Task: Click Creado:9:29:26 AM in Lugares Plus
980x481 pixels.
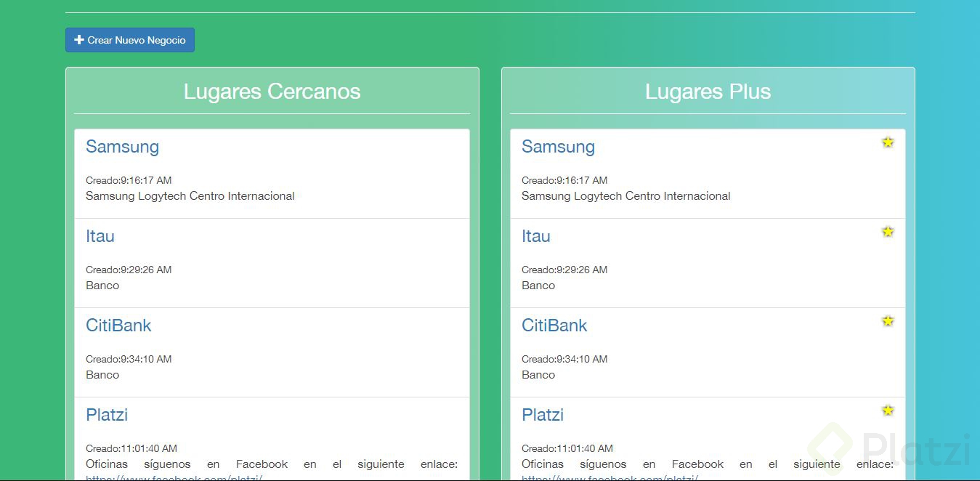Action: [564, 270]
